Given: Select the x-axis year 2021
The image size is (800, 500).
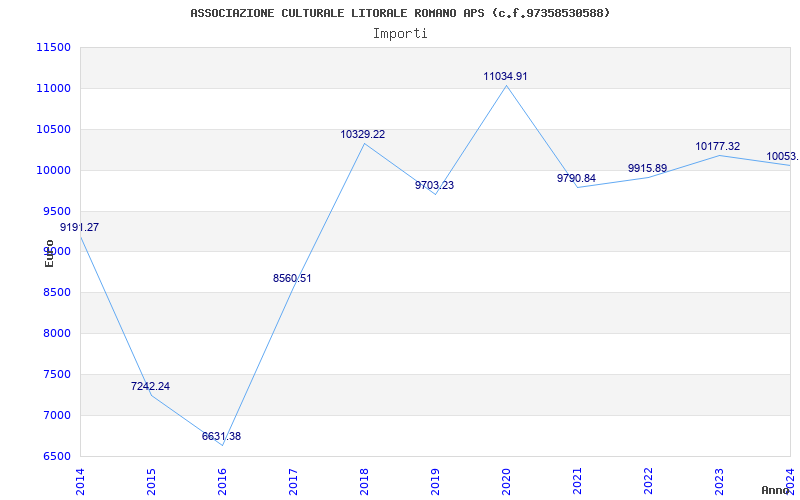Looking at the screenshot, I should [x=577, y=482].
